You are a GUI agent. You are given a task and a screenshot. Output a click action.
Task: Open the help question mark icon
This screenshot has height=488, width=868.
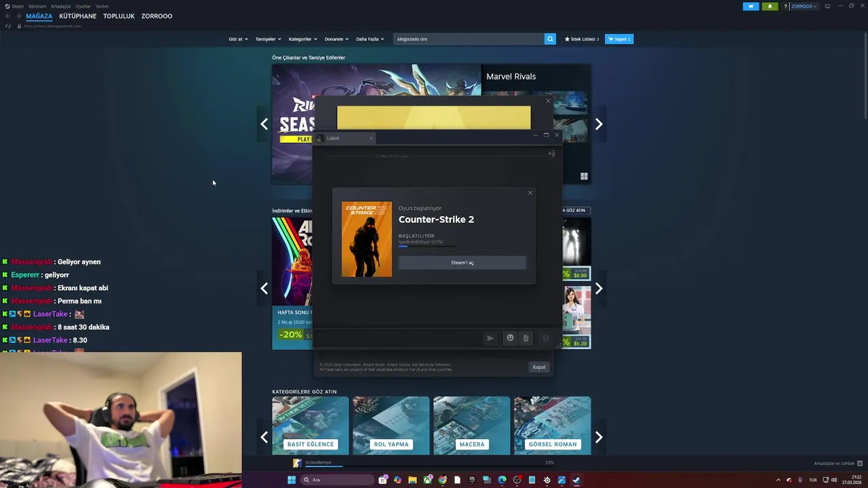coord(785,6)
